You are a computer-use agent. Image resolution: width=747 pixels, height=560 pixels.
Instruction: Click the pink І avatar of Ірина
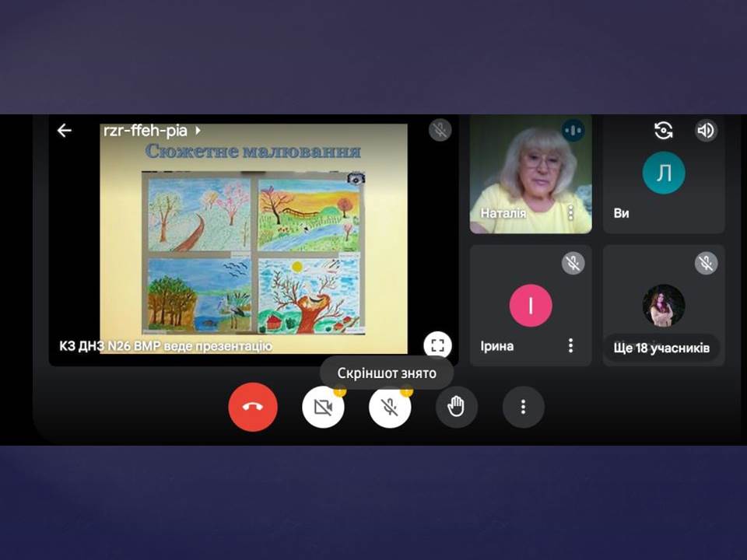point(531,305)
